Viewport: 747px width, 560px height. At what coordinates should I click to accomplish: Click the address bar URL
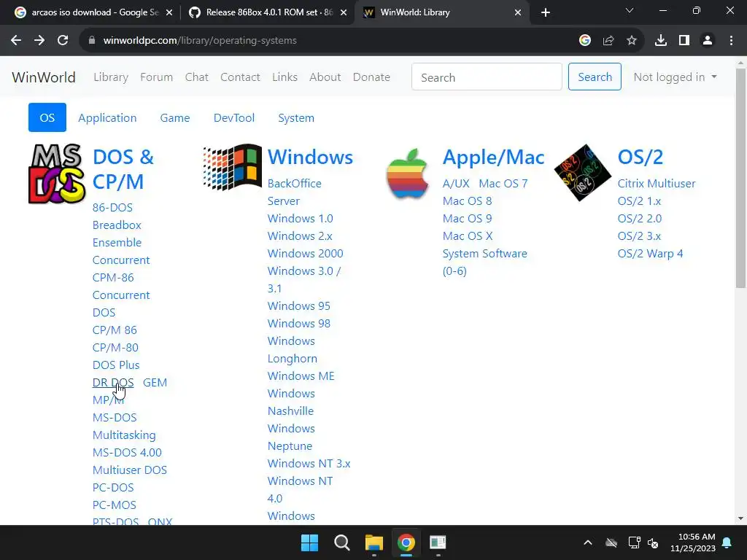[200, 41]
